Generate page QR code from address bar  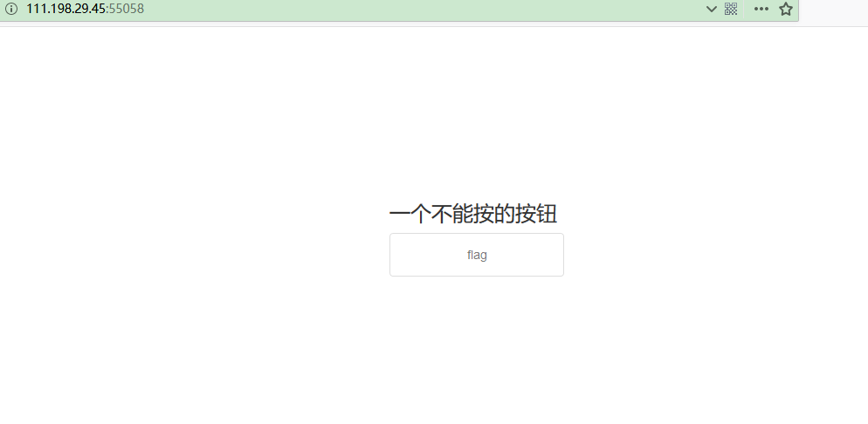[x=731, y=9]
